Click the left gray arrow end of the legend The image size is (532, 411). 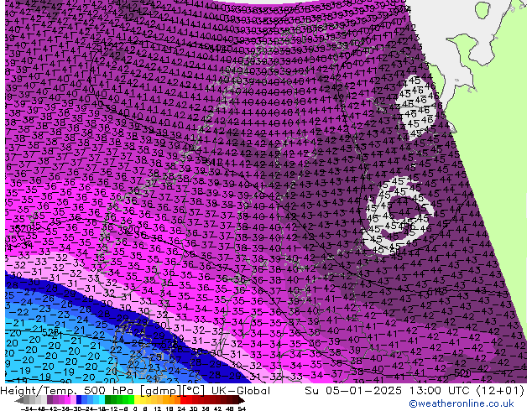pos(19,400)
